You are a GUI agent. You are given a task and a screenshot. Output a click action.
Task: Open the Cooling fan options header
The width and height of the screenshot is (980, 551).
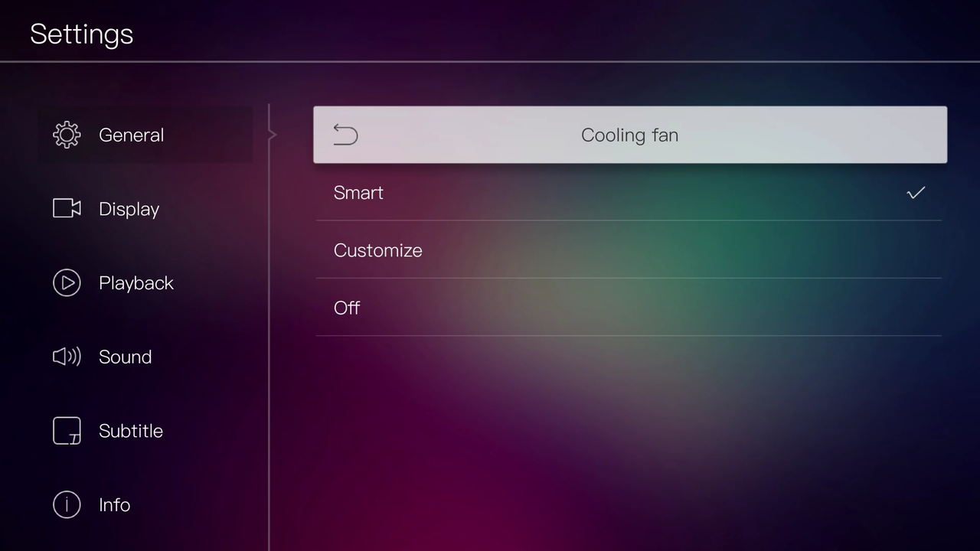pos(629,135)
